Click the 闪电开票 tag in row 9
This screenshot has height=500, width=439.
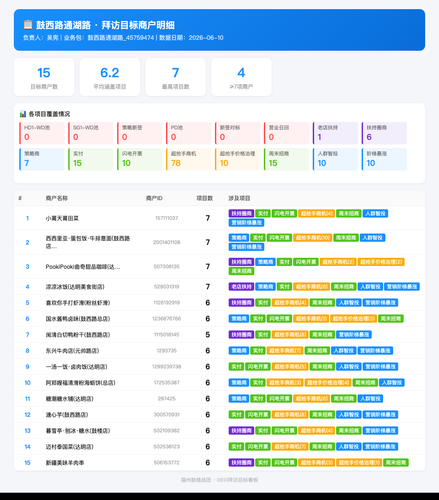[x=258, y=367]
